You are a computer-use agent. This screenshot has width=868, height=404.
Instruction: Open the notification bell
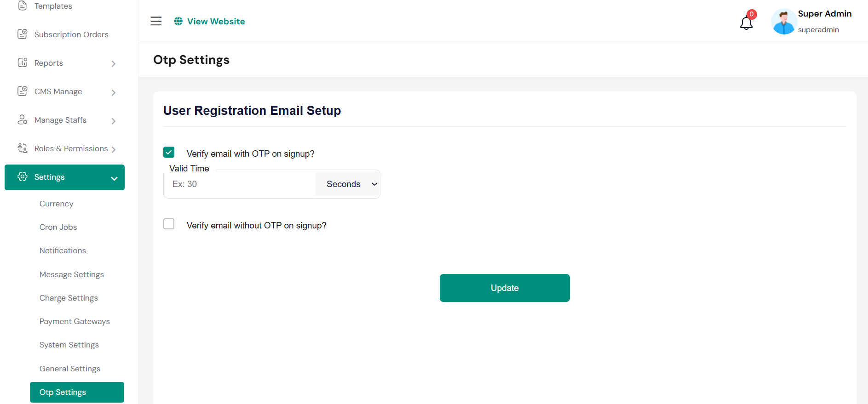point(746,23)
